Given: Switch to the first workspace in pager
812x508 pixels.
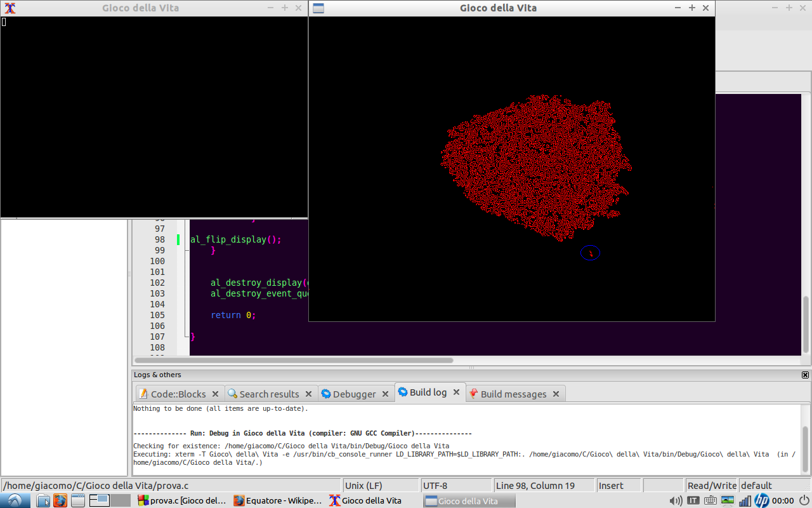Looking at the screenshot, I should pos(99,500).
